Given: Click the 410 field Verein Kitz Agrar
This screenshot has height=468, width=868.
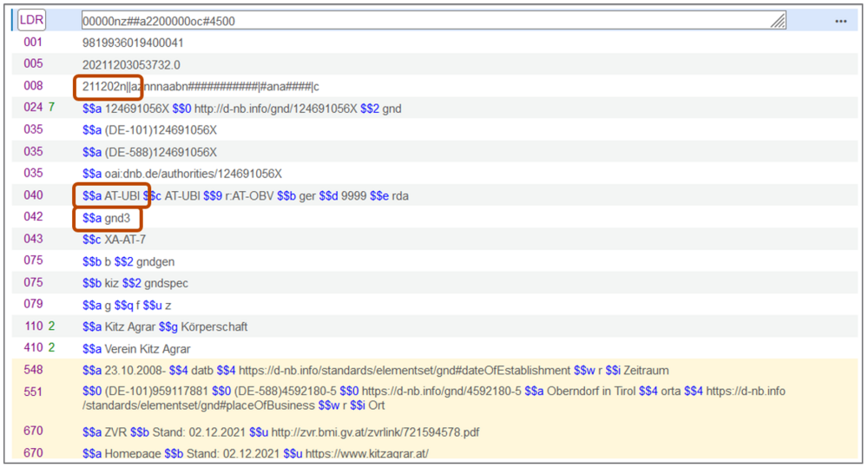Looking at the screenshot, I should [136, 349].
